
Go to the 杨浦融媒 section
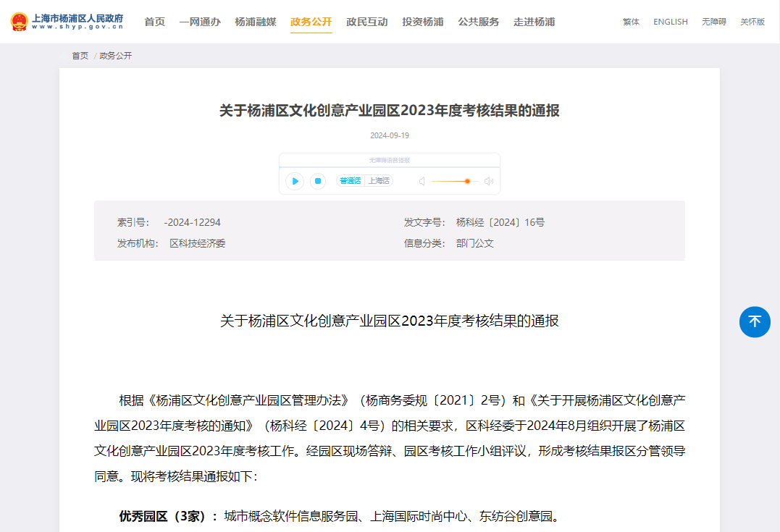pyautogui.click(x=256, y=22)
